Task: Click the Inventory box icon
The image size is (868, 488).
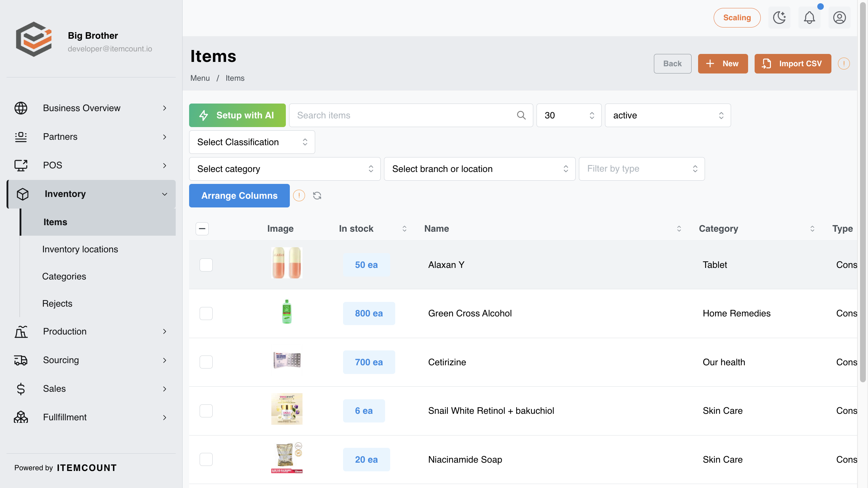Action: 22,194
